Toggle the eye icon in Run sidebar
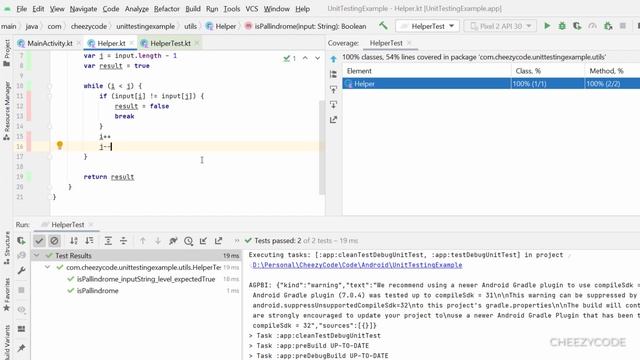Image resolution: width=640 pixels, height=360 pixels. (21, 309)
